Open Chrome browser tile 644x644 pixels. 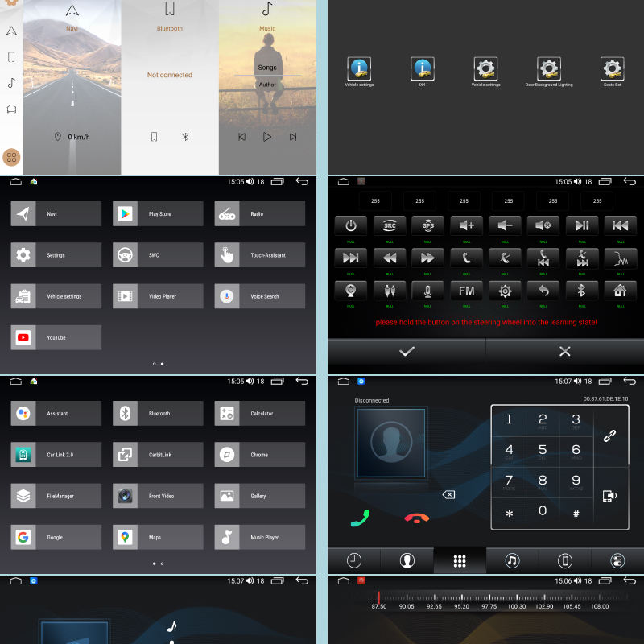[x=259, y=455]
